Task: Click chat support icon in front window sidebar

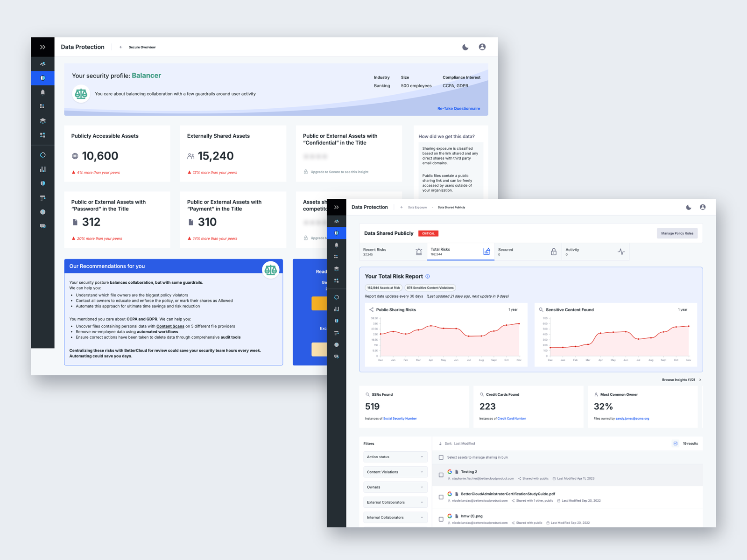Action: click(x=337, y=357)
